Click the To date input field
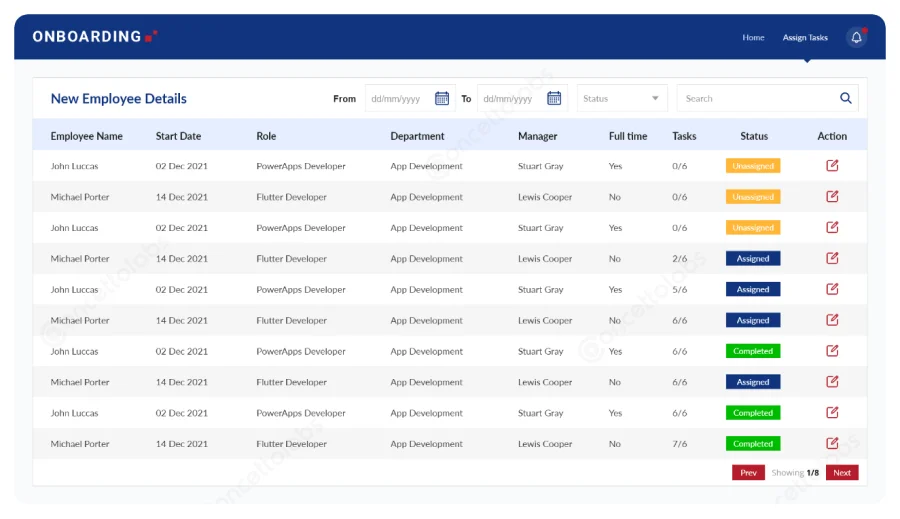The height and width of the screenshot is (519, 900). (511, 98)
